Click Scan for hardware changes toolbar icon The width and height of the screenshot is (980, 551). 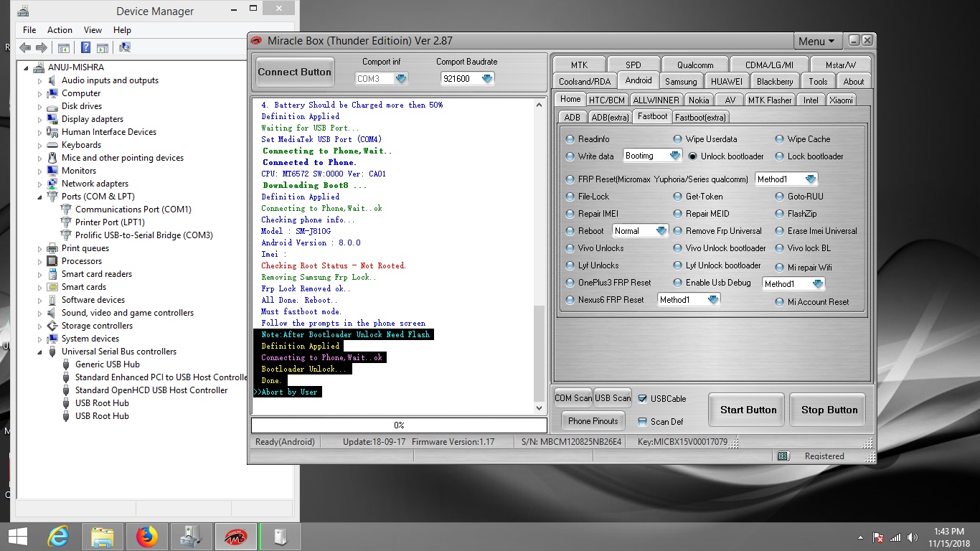coord(125,47)
